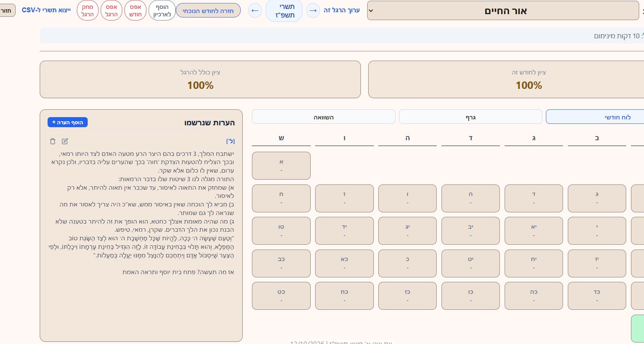
Task: Click חזרה לחודש הנוכחי button
Action: pyautogui.click(x=208, y=10)
